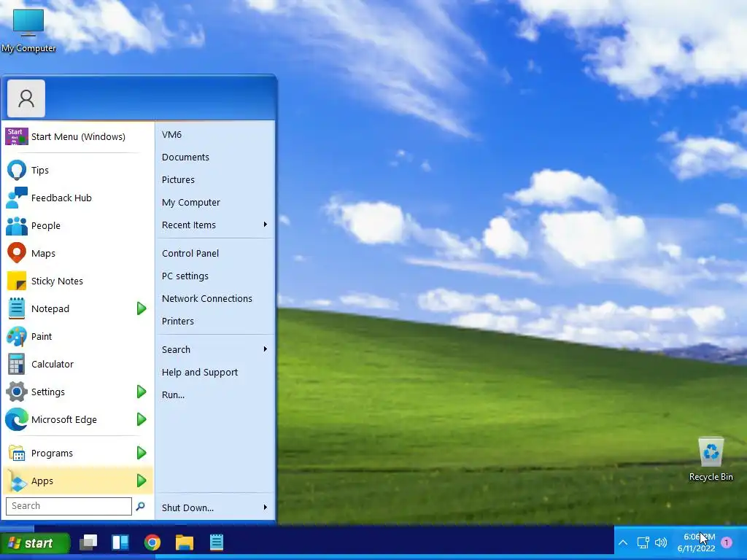Open the Recycle Bin desktop icon
Screen dimensions: 747x560
pos(711,459)
